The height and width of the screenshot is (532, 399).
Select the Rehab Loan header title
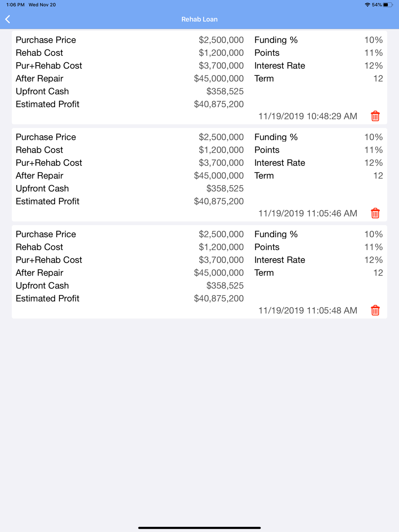[x=199, y=19]
